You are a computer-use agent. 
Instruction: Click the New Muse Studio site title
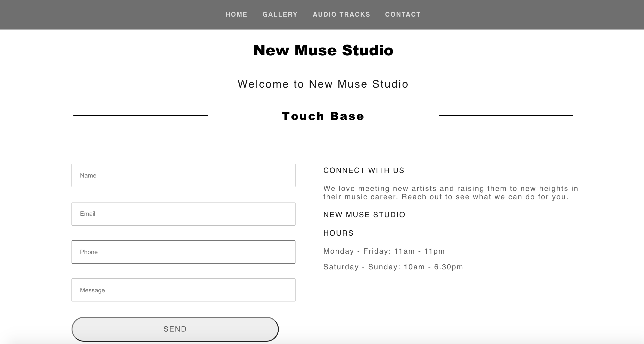tap(323, 50)
